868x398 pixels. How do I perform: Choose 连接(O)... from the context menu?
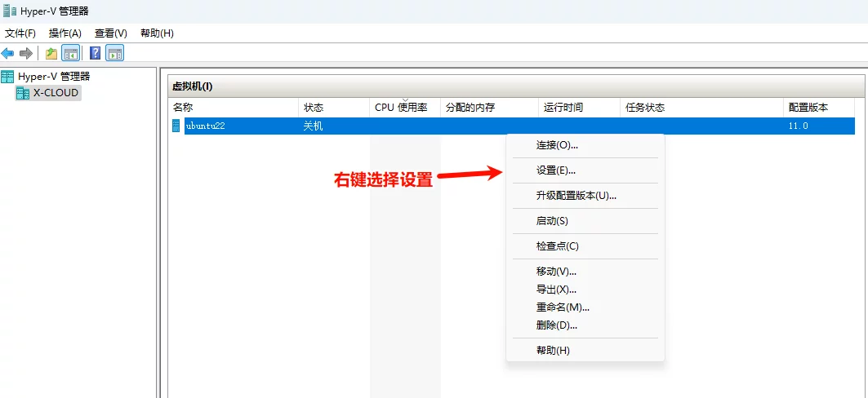click(x=585, y=145)
